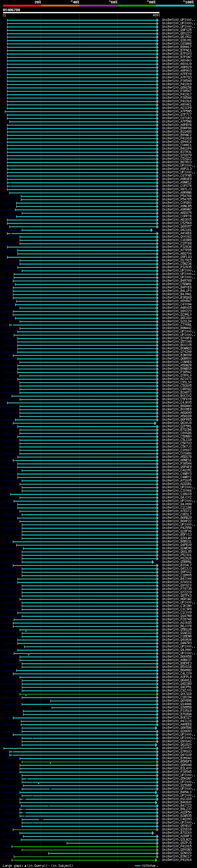Click the UniRef100_Q0CSG9 label
197x868 pixels.
coord(177,694)
